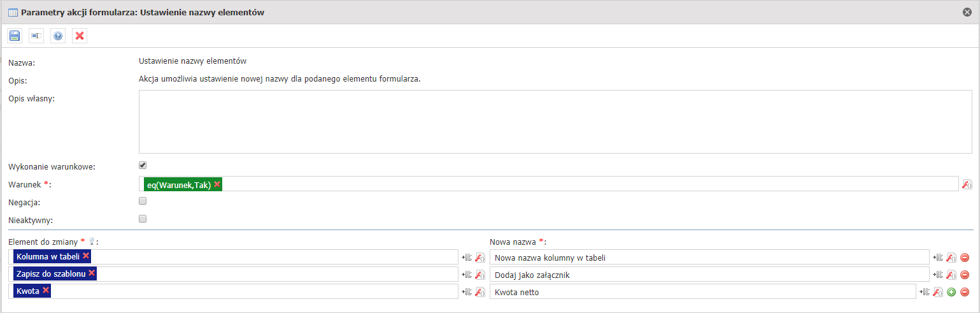Open function editor for Kolumna w tabeli
The width and height of the screenshot is (980, 313).
pos(480,258)
